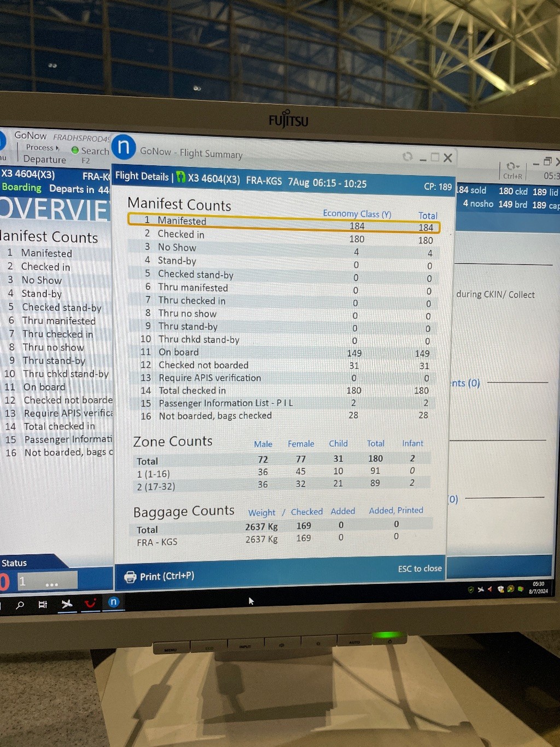The width and height of the screenshot is (560, 747).
Task: Open the Ctrl+R refresh dropdown
Action: click(512, 166)
